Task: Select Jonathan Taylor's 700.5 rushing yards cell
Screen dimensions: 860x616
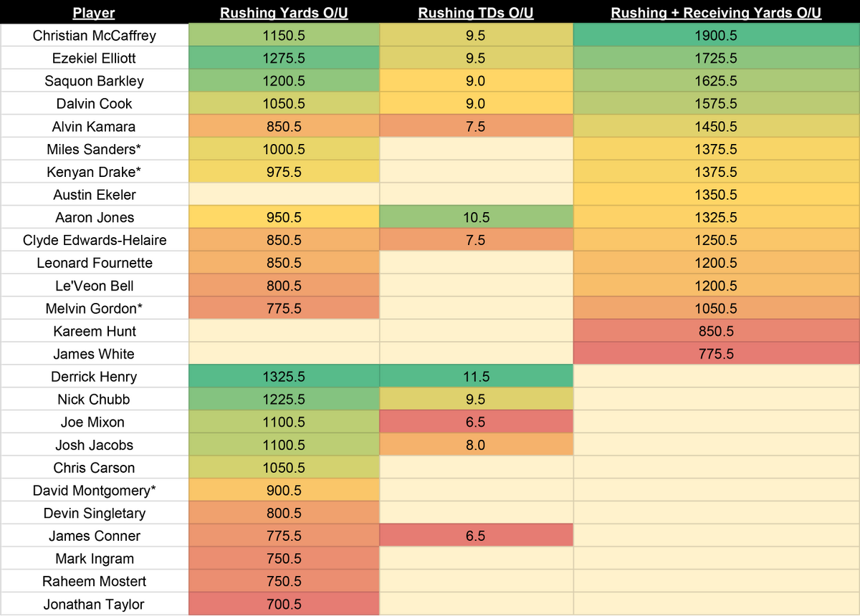Action: click(x=284, y=604)
